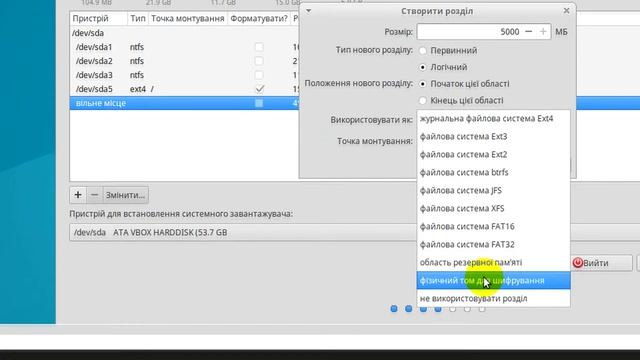The image size is (640, 360).
Task: Pick файлова система JFS option
Action: pos(493,191)
